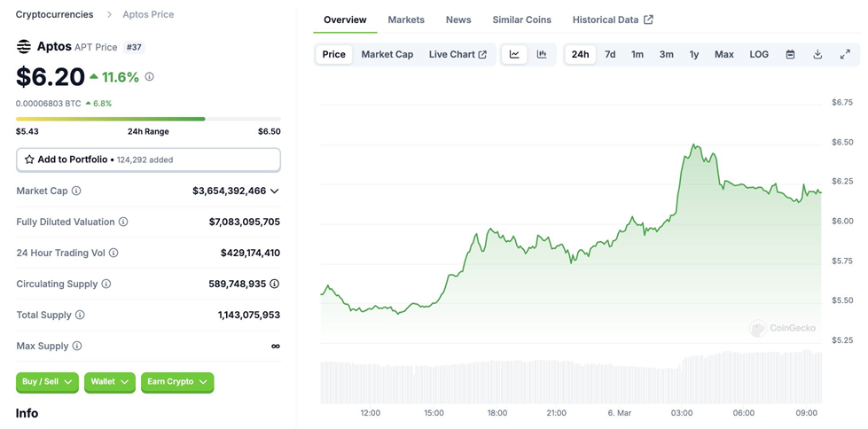Open the Earn Crypto dropdown
The width and height of the screenshot is (868, 429).
[177, 382]
